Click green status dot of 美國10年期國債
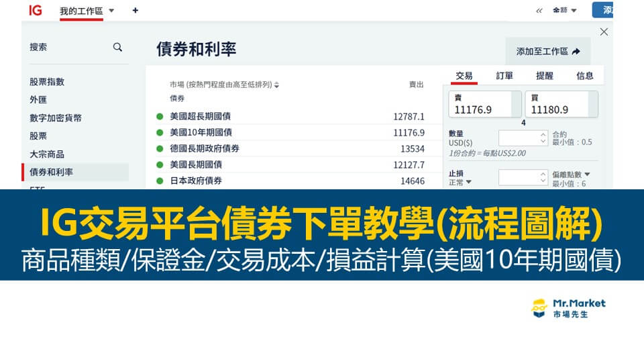The height and width of the screenshot is (337, 644). coord(160,133)
